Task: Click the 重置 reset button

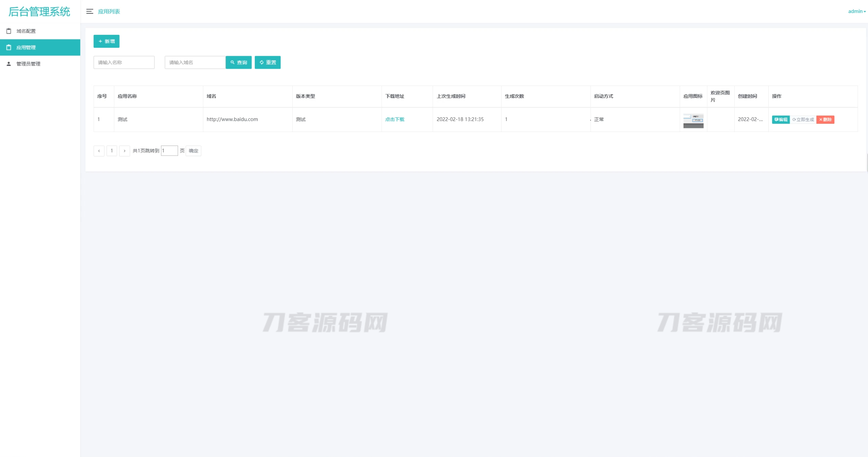Action: click(268, 62)
